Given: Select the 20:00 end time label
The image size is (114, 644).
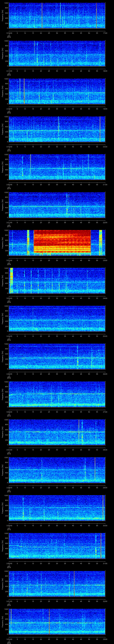Looking at the screenshot, I should 105,147.
